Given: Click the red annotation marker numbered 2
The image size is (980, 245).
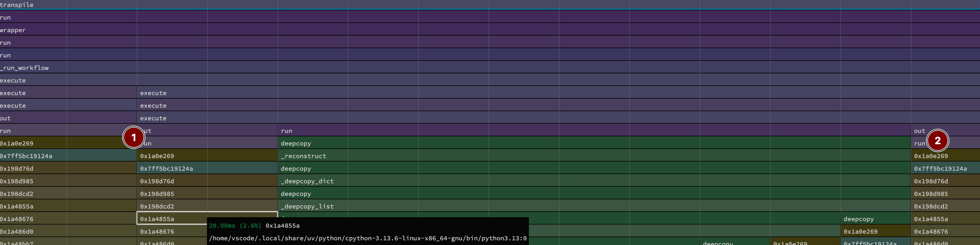Looking at the screenshot, I should pos(937,140).
